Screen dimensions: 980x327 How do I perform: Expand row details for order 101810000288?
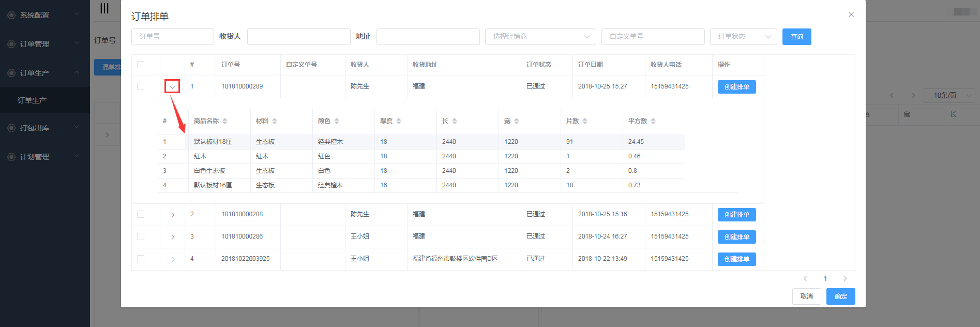(x=173, y=215)
